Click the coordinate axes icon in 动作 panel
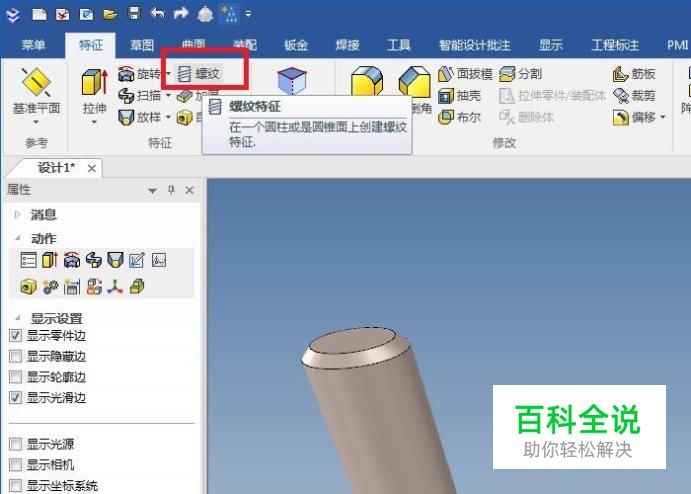Screen dimensions: 691x494 (x=115, y=287)
